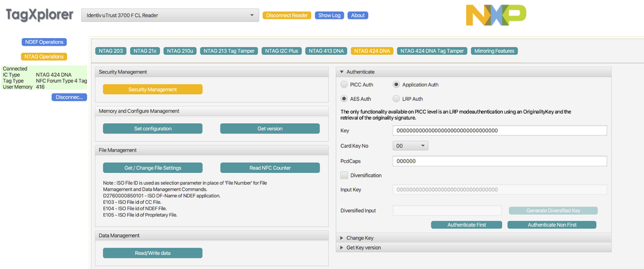Click into the PcdCaps input field

(500, 161)
